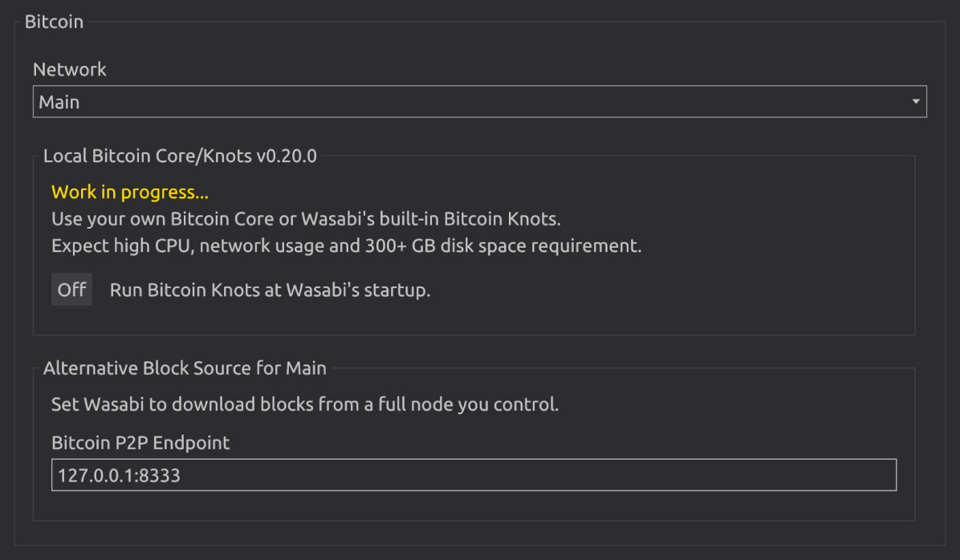Click the 'Alternative Block Source for Main' heading
Viewport: 960px width, 560px height.
[x=185, y=368]
